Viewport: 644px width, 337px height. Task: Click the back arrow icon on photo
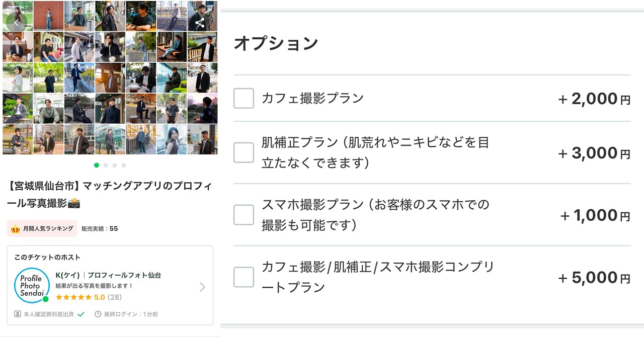(x=17, y=23)
